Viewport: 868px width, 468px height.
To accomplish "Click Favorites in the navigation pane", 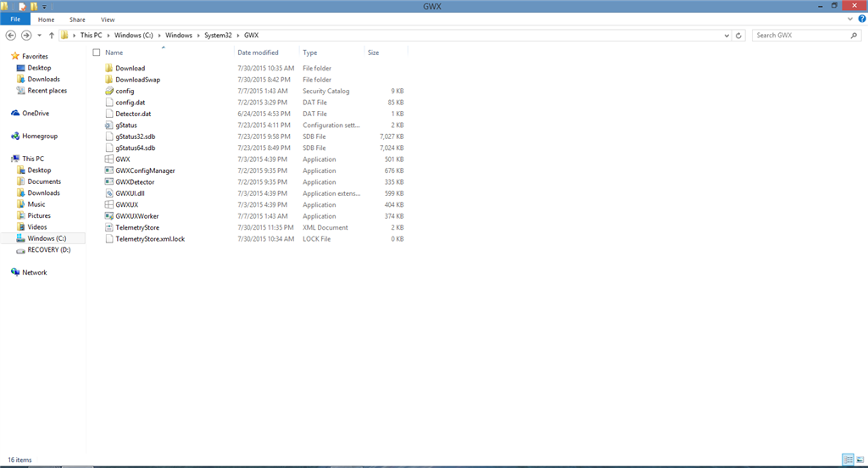I will (x=35, y=56).
